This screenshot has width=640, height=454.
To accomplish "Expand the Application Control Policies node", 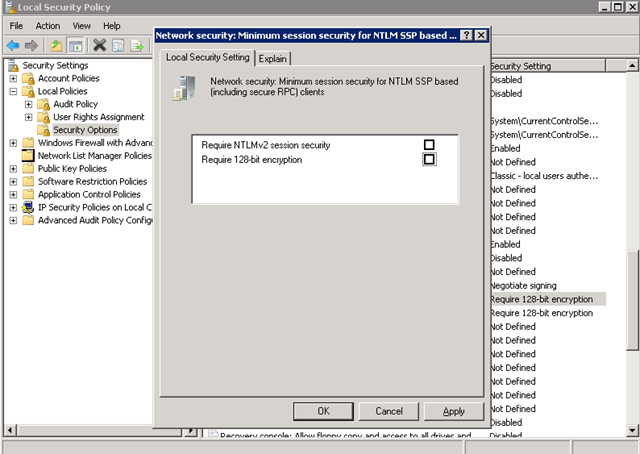I will pos(13,194).
